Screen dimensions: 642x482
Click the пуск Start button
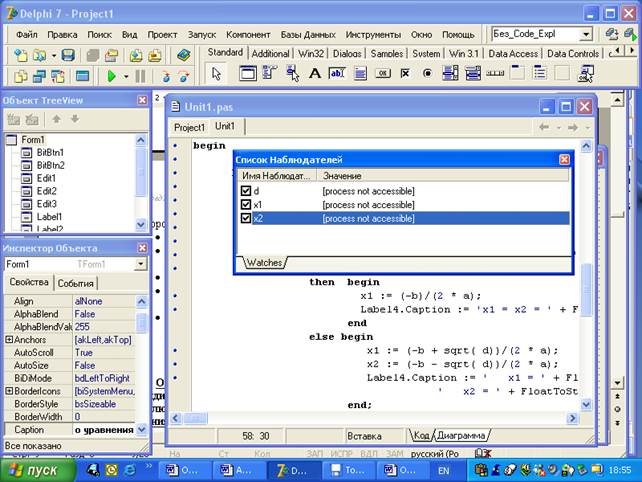pos(33,469)
